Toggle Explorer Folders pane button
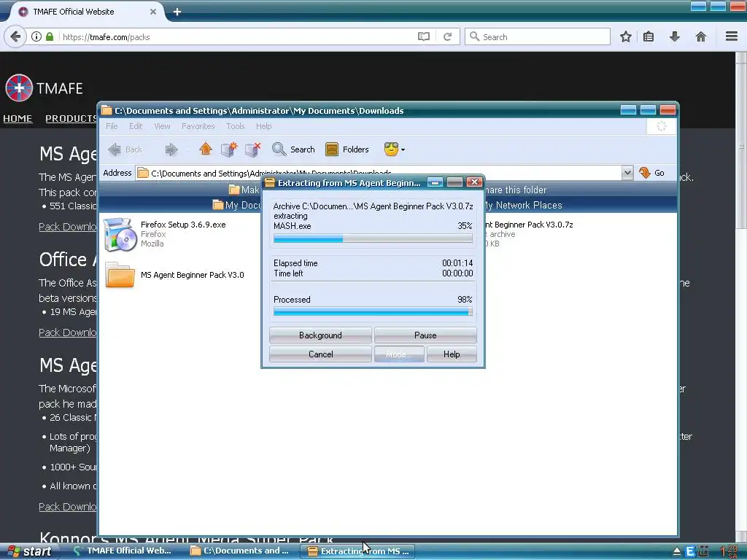The image size is (747, 560). pos(347,149)
